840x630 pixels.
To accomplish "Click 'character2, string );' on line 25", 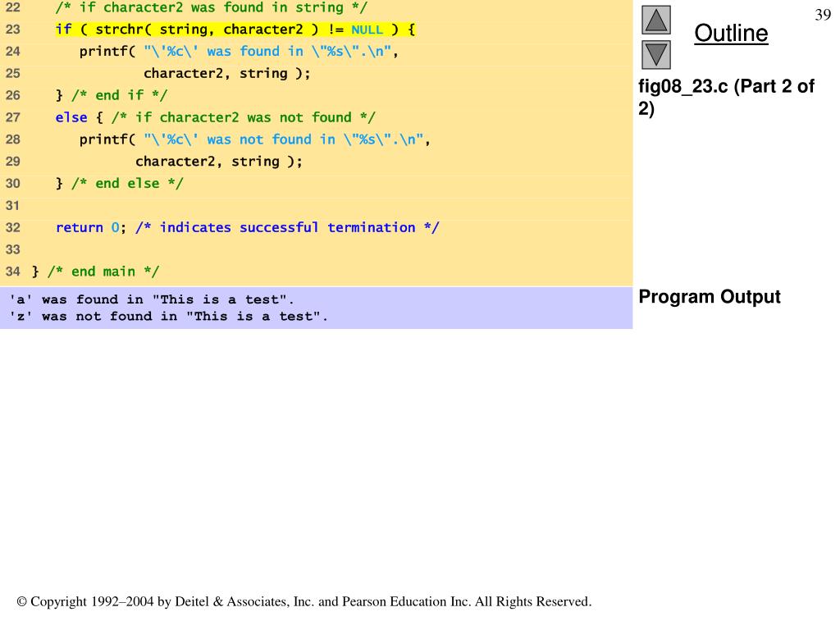I will coord(226,73).
